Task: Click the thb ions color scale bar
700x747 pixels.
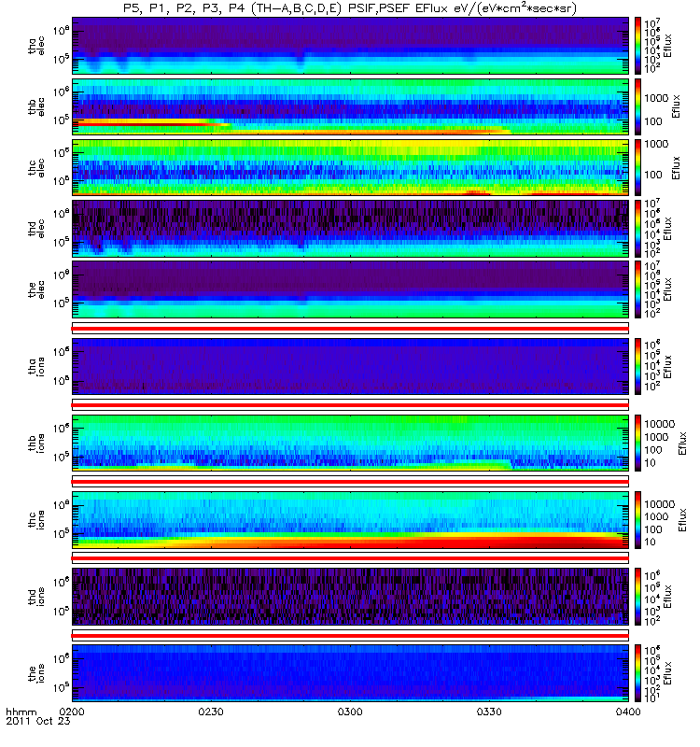Action: click(637, 443)
